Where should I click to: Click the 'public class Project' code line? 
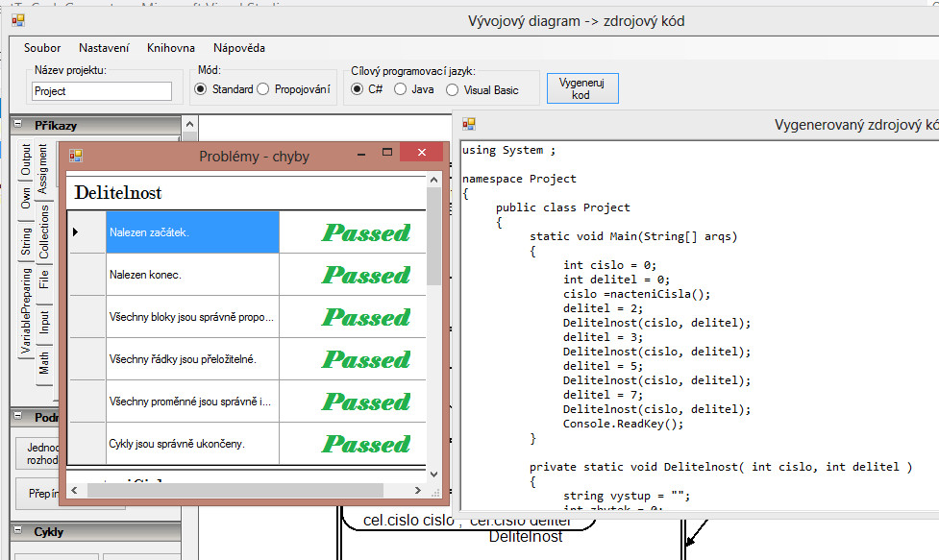point(563,207)
